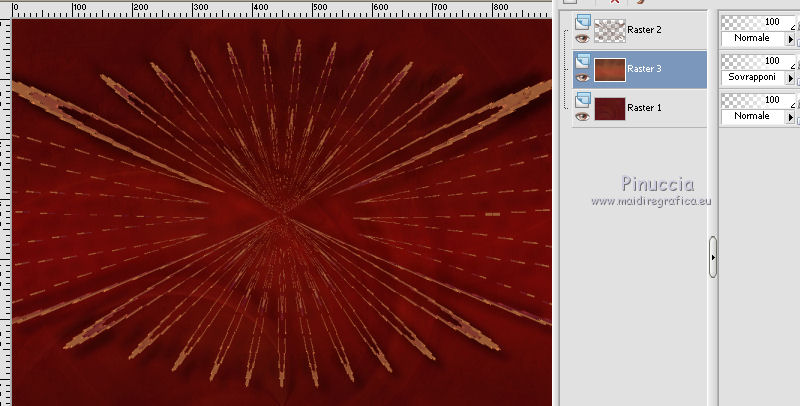Viewport: 800px width, 406px height.
Task: Hide the Raster 2 layer with its eye
Action: (582, 38)
